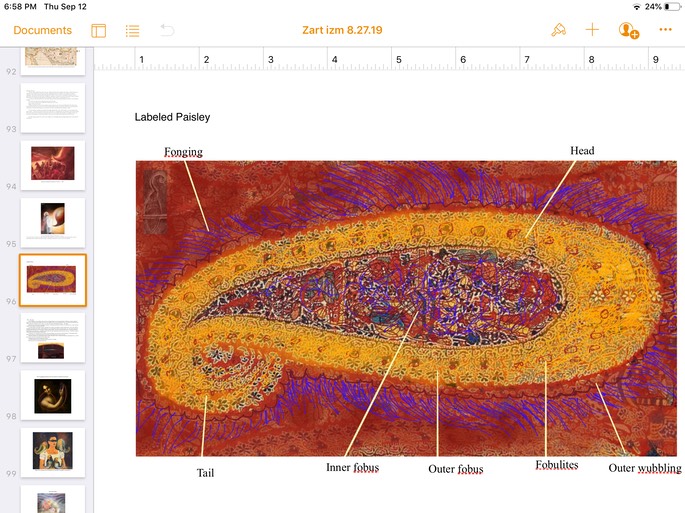The width and height of the screenshot is (685, 513).
Task: Open page 98 thumbnail
Action: [53, 395]
